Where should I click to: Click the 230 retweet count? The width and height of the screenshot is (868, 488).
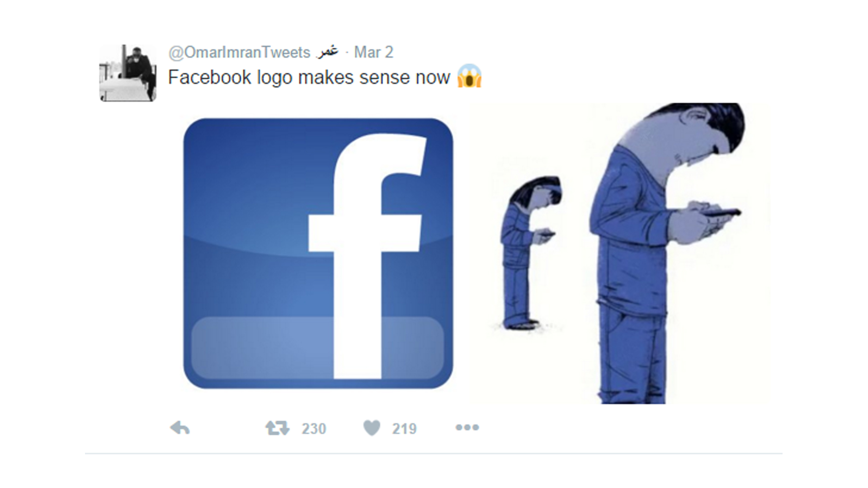[x=314, y=428]
